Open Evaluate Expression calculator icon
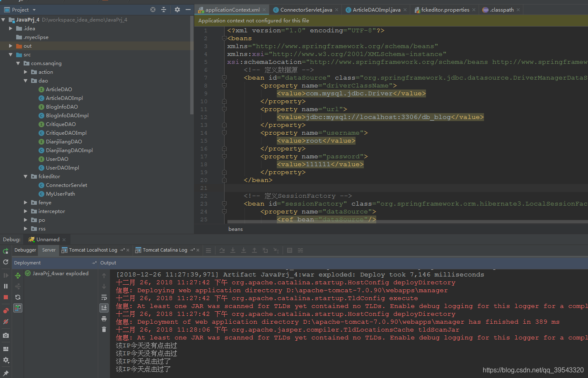The height and width of the screenshot is (378, 588). pyautogui.click(x=290, y=250)
